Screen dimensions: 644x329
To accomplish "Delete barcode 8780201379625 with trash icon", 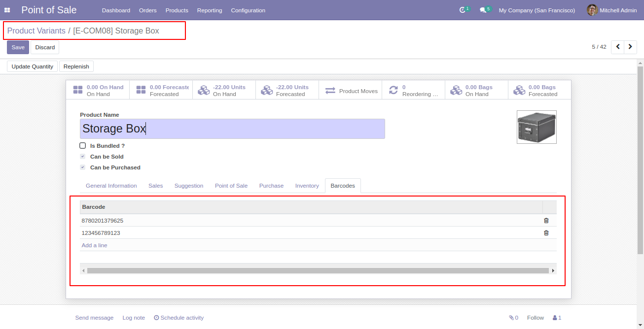I will coord(546,221).
